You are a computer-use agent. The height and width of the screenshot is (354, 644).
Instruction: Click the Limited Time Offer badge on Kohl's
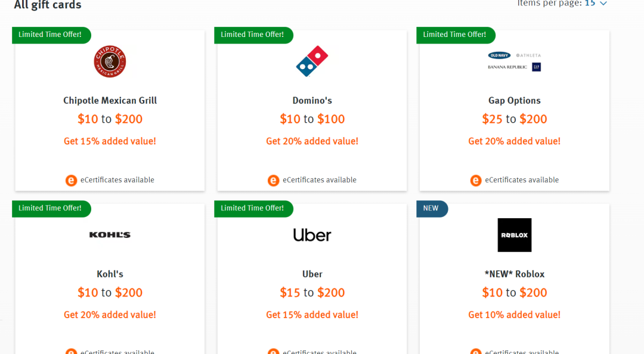[51, 208]
